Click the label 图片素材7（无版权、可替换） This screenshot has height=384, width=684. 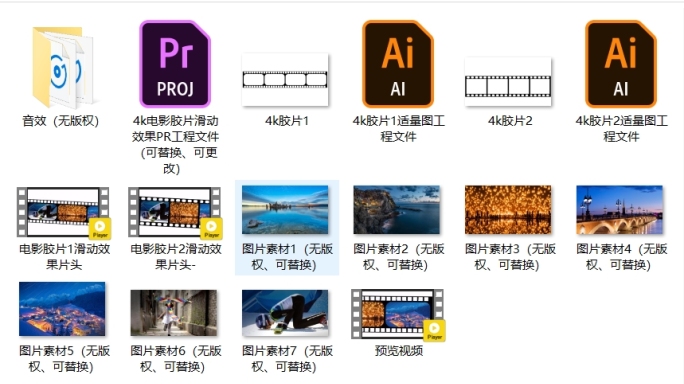click(x=287, y=359)
